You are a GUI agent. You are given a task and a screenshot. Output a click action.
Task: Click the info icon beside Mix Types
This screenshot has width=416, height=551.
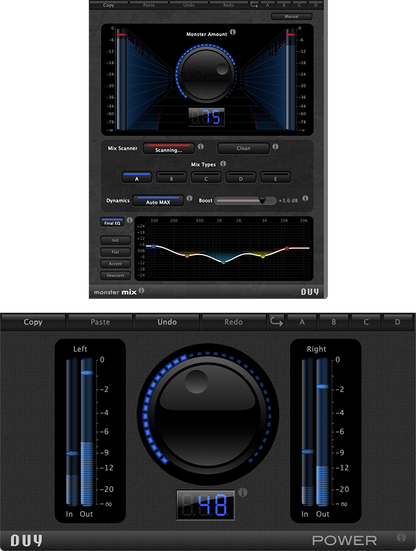pos(223,164)
